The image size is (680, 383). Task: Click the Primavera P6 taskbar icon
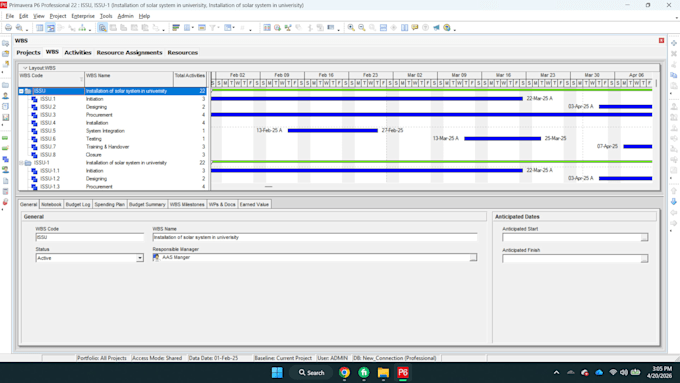(403, 373)
